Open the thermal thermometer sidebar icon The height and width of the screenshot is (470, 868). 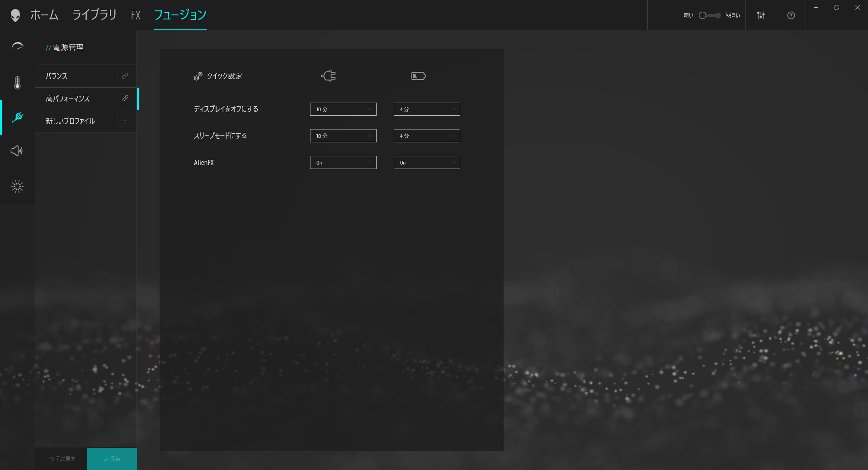tap(17, 82)
